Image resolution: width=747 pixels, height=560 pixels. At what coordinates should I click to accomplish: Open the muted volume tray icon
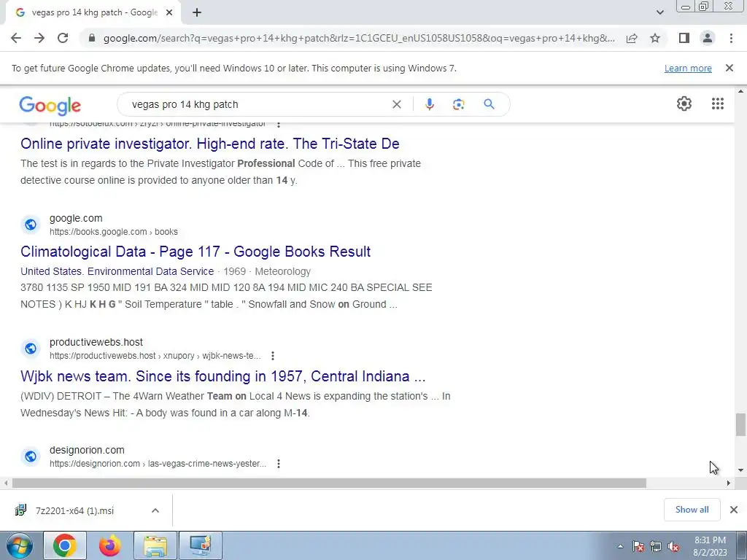(673, 546)
